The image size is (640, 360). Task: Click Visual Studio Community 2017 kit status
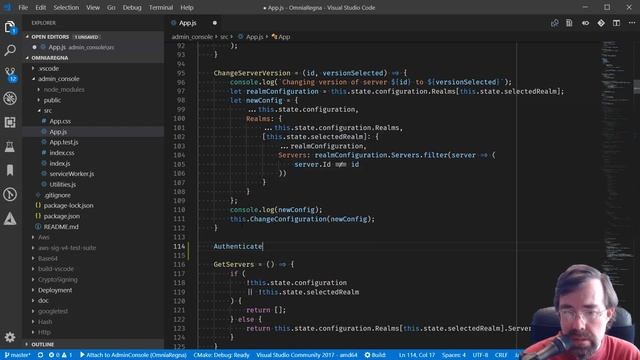(x=307, y=355)
